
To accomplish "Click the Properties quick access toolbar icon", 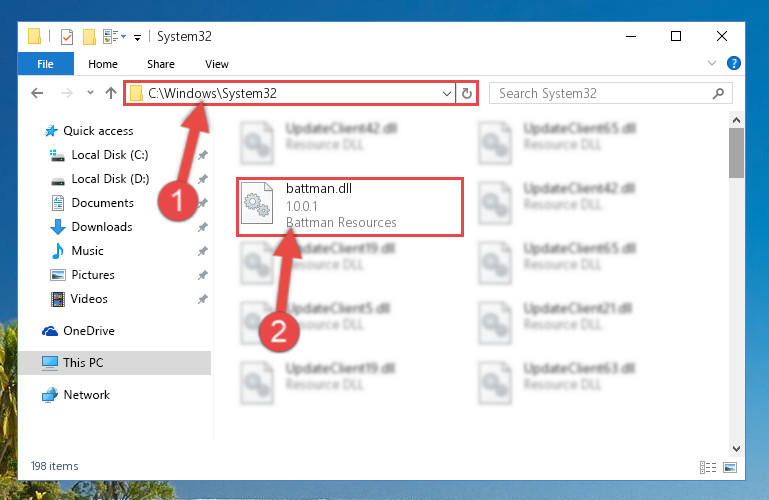I will click(67, 37).
